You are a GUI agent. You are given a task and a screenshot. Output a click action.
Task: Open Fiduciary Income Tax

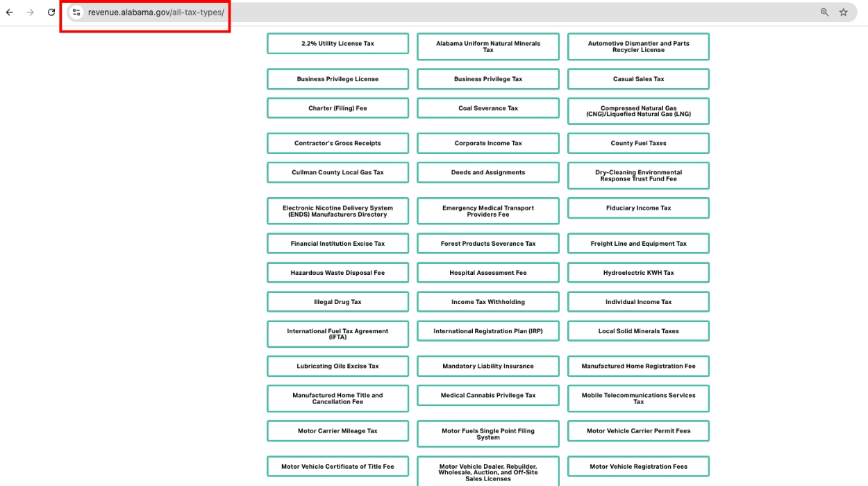pyautogui.click(x=638, y=208)
